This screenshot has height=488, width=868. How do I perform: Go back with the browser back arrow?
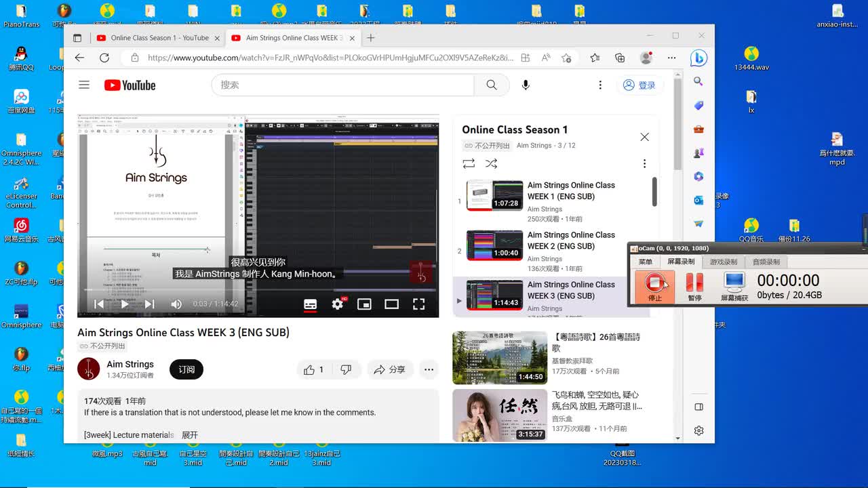(79, 58)
